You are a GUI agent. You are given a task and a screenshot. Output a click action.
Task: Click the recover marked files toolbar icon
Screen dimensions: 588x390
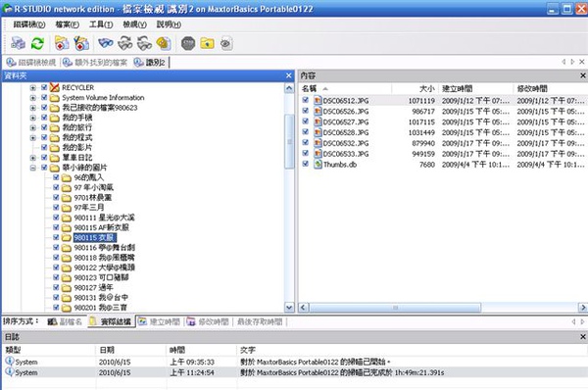point(81,43)
